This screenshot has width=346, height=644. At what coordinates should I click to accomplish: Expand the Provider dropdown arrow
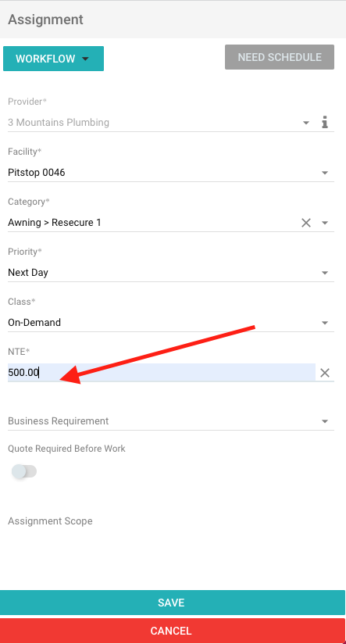coord(306,123)
